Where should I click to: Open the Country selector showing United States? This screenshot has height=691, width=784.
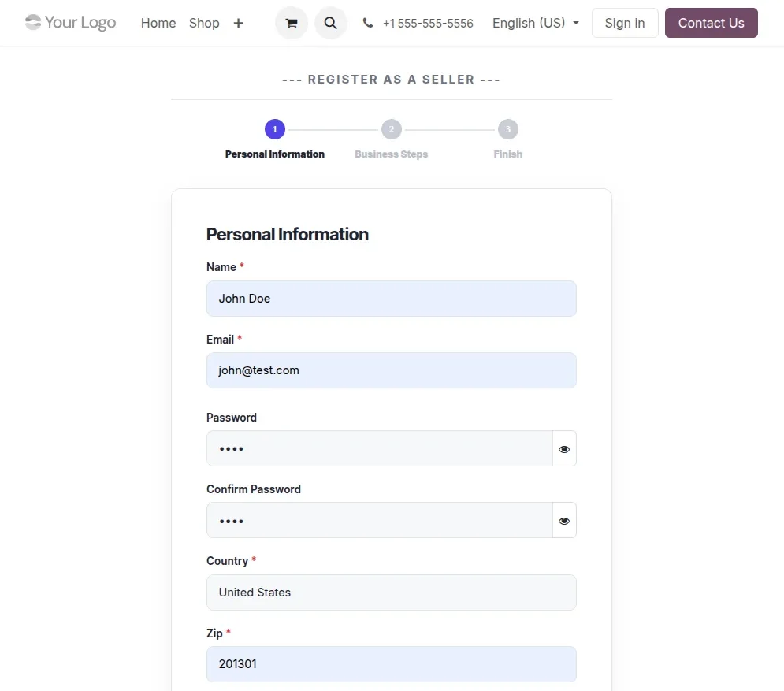click(x=392, y=593)
